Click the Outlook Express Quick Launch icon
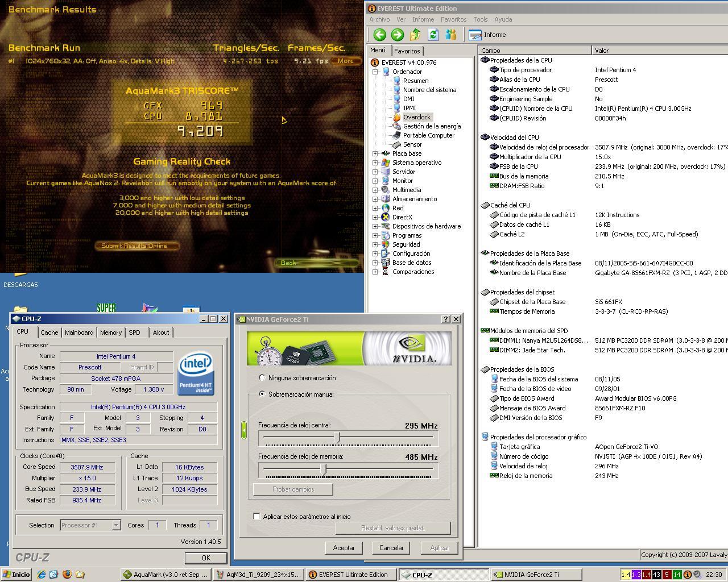 click(54, 575)
